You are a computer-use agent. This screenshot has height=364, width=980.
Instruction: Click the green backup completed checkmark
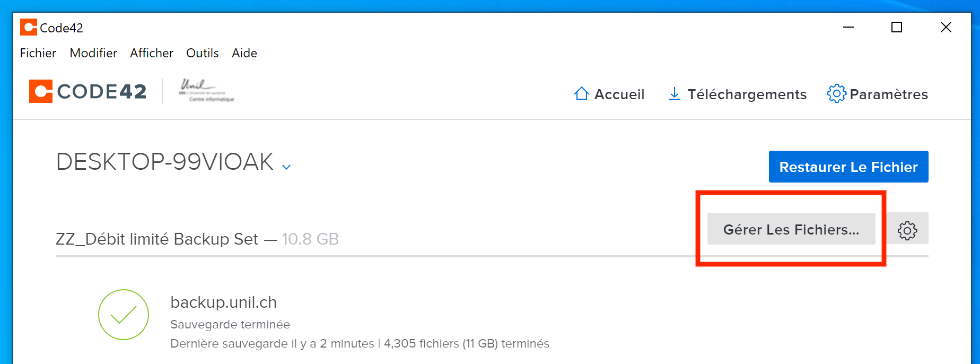click(x=124, y=315)
